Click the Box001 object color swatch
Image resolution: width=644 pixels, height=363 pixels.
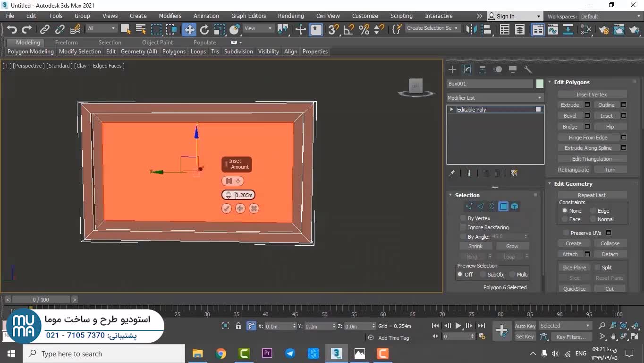pyautogui.click(x=540, y=84)
